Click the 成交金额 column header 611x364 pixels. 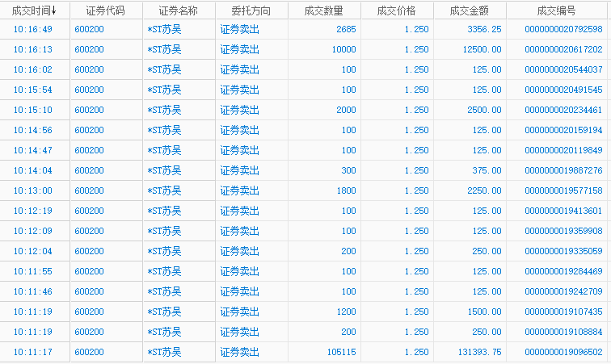point(470,10)
